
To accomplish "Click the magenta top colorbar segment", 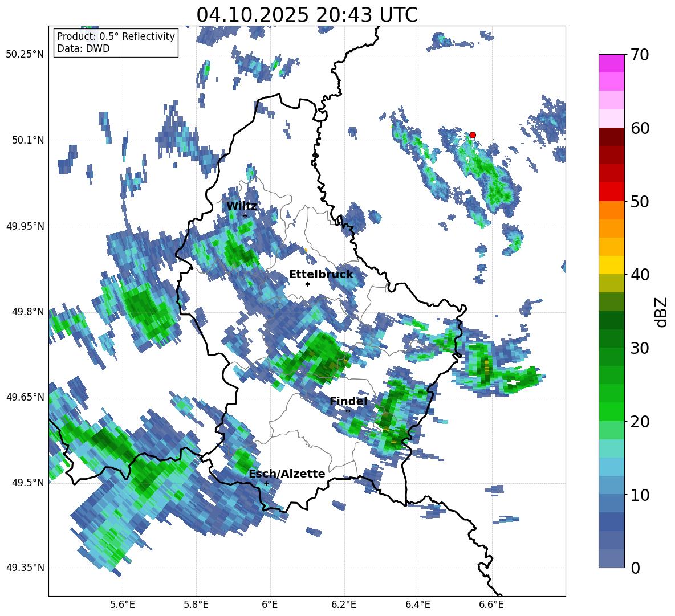I will 611,63.
